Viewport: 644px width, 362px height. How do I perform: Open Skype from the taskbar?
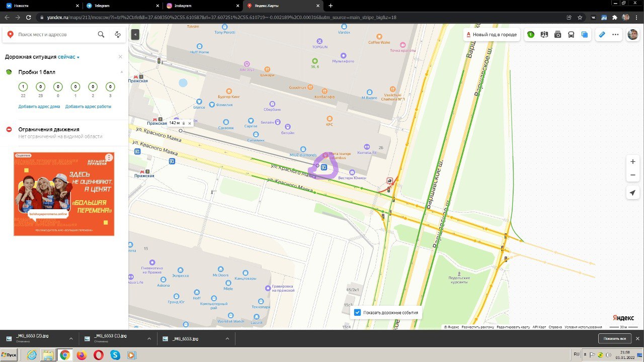(115, 355)
